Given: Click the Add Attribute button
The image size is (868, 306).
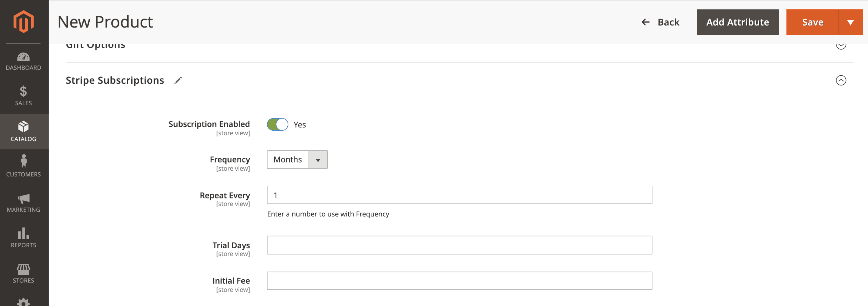Looking at the screenshot, I should coord(738,22).
